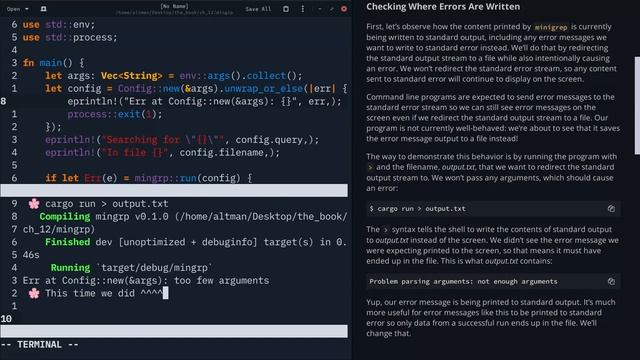640x360 pixels.
Task: Click the flower prompt icon before 'cargo run'
Action: (34, 204)
